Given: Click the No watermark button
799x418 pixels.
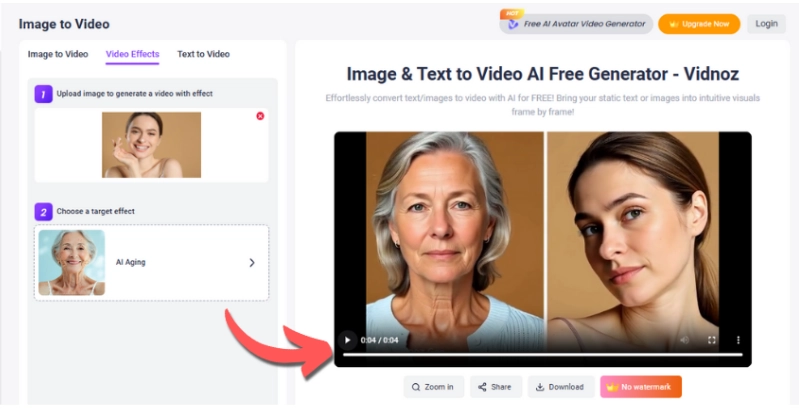Looking at the screenshot, I should point(641,387).
